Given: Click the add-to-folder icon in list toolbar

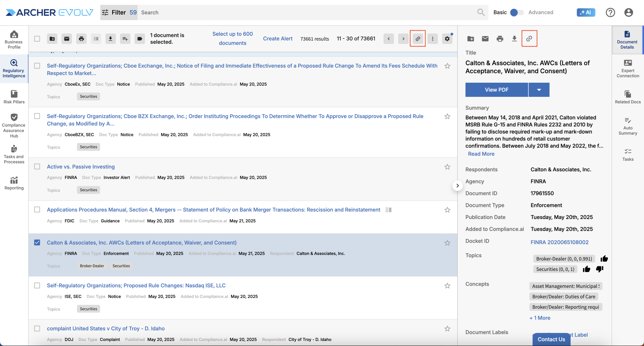Looking at the screenshot, I should [x=52, y=39].
